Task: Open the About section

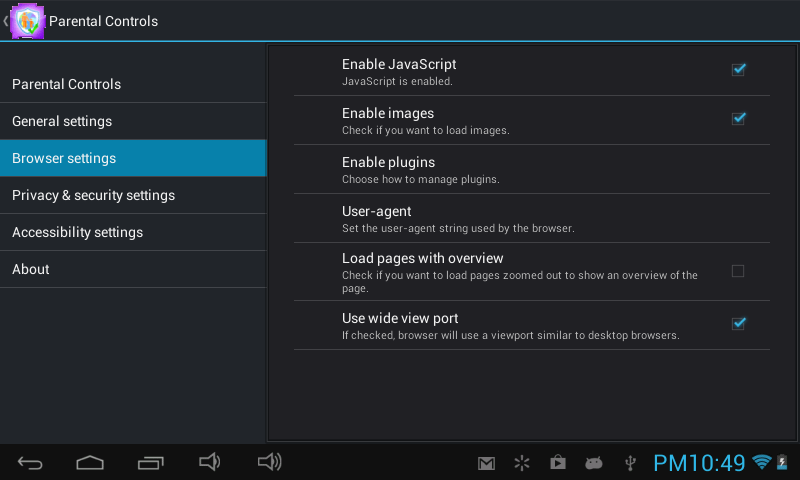Action: click(133, 269)
